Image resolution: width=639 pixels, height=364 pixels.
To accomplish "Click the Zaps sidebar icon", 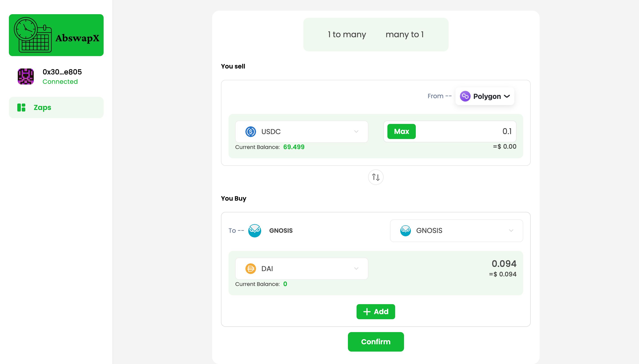I will point(21,108).
